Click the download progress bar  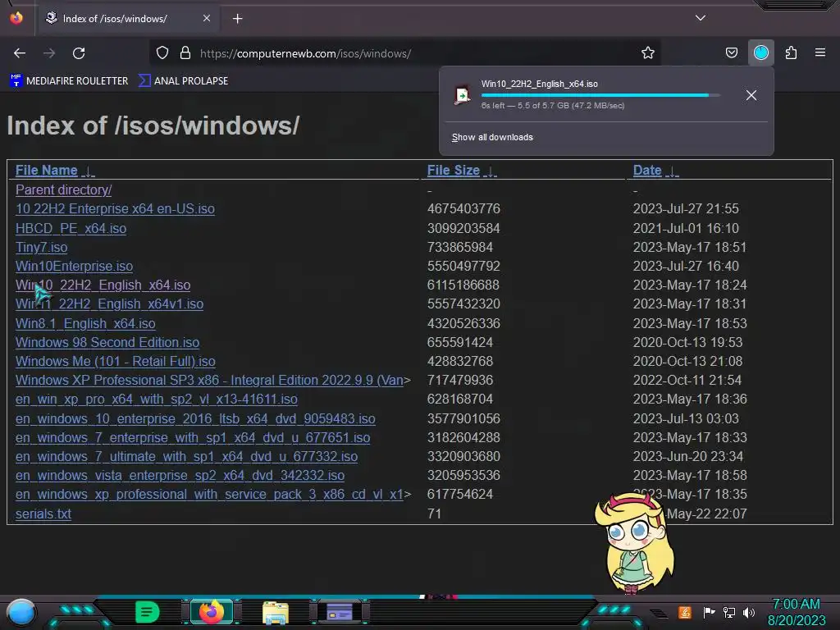coord(600,95)
